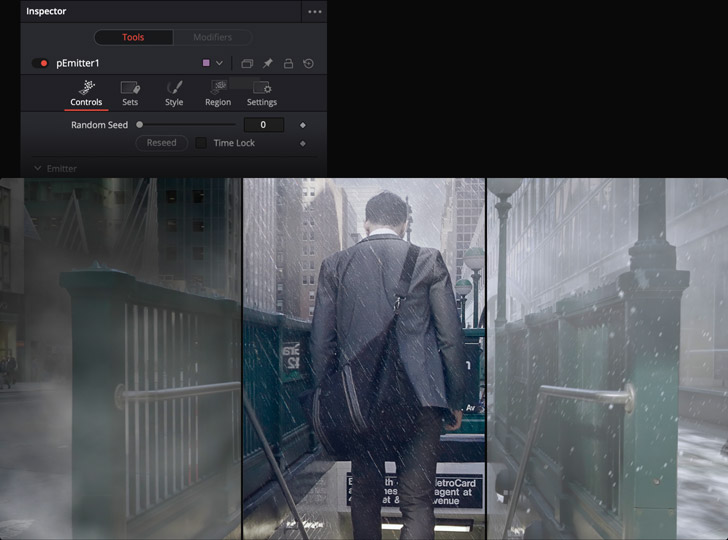This screenshot has height=540, width=728.
Task: Lock the pEmitter1 tool with padlock icon
Action: (x=288, y=63)
